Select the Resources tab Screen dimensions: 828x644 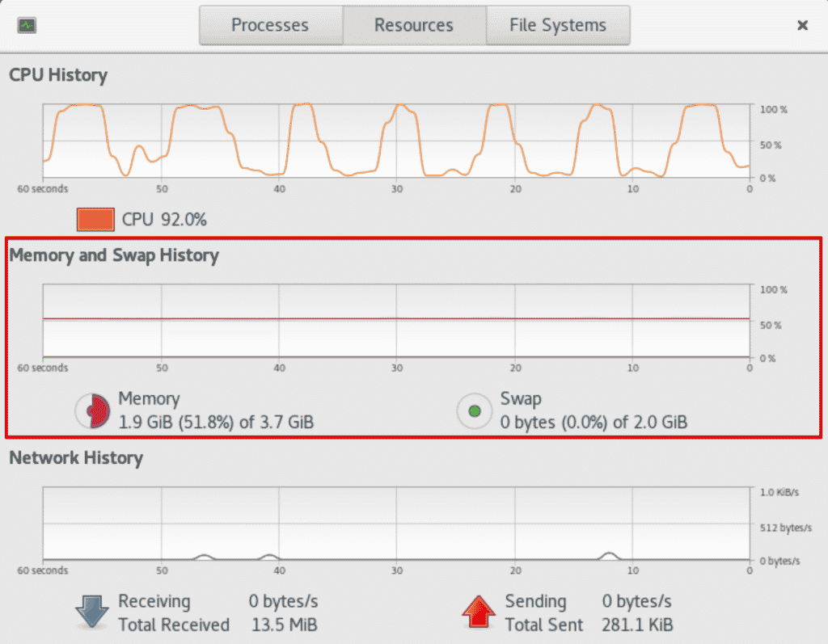coord(414,25)
